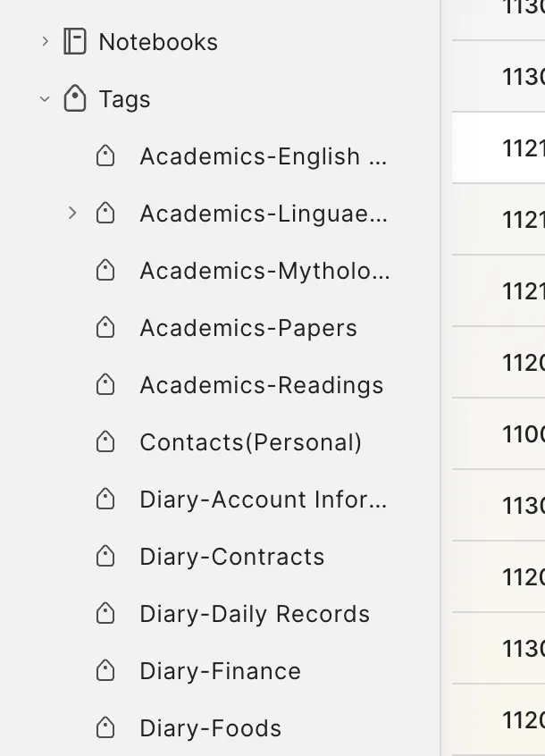Image resolution: width=545 pixels, height=756 pixels.
Task: Open the Academics-Papers tag label
Action: 247,328
